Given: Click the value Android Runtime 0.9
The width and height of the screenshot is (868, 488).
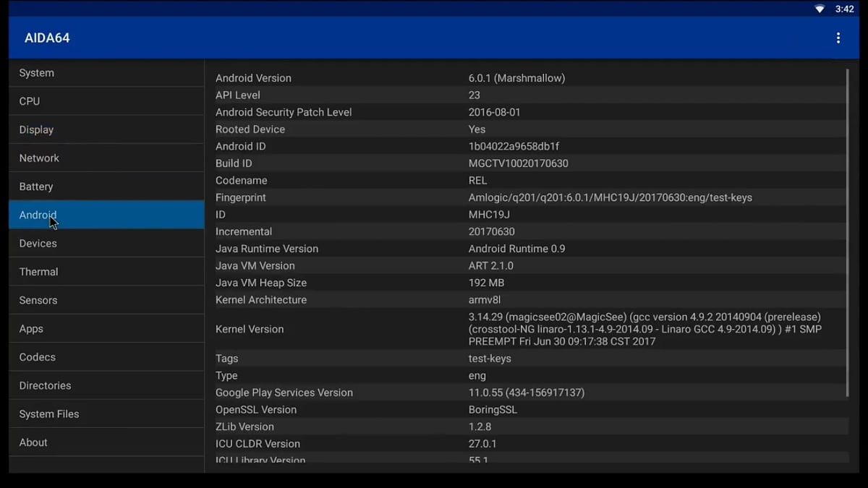Looking at the screenshot, I should pyautogui.click(x=516, y=249).
